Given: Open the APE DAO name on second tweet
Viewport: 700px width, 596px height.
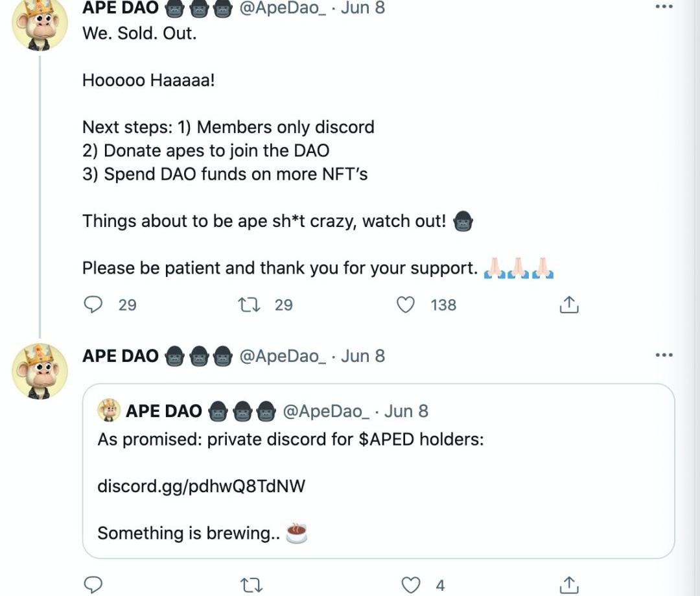Looking at the screenshot, I should coord(121,356).
